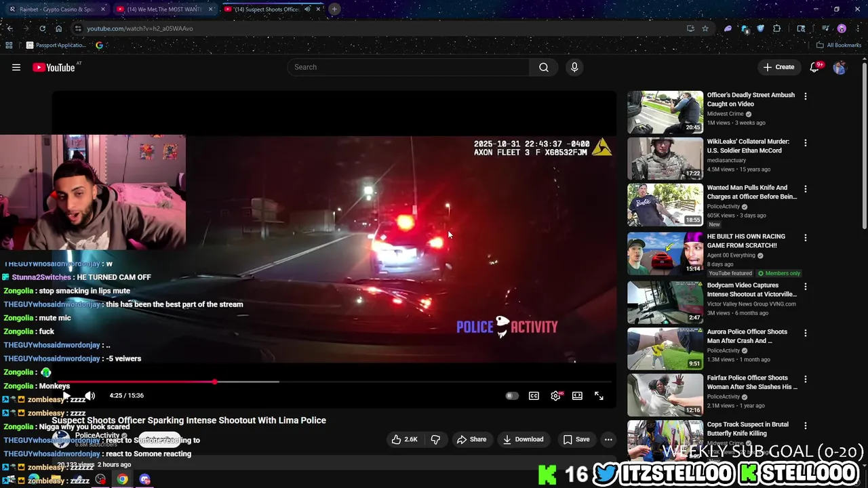Open options for Officer's Deadly Street Ambush

click(806, 97)
